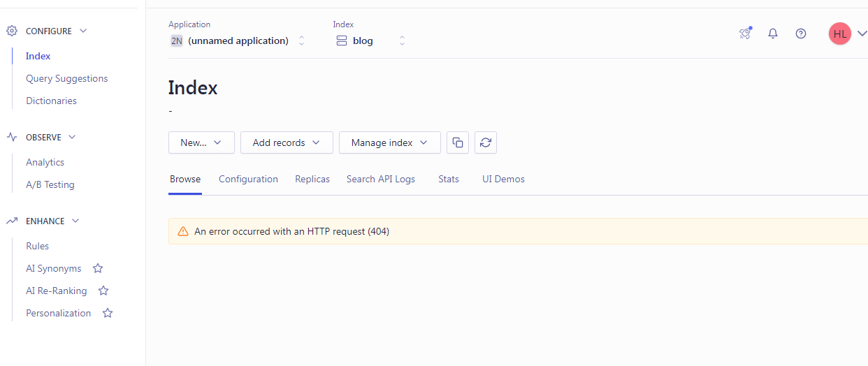This screenshot has width=868, height=366.
Task: Switch to the Configuration tab
Action: point(248,180)
